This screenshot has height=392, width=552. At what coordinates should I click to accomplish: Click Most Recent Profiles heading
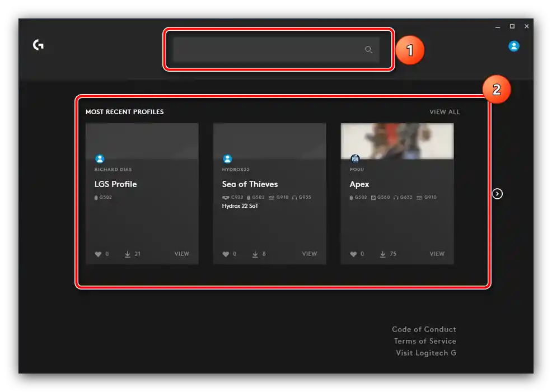click(x=124, y=111)
